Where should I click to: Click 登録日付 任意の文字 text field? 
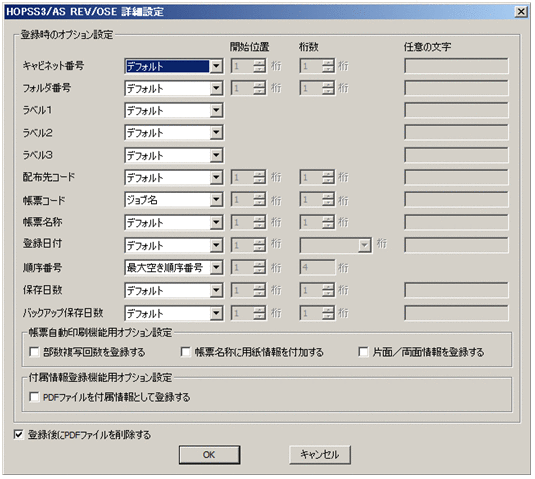(x=456, y=245)
